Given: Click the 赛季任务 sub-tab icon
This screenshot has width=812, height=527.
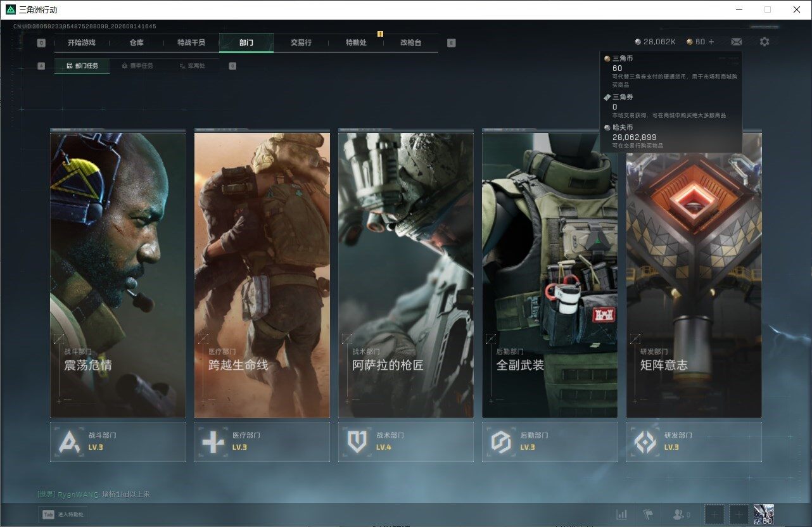Looking at the screenshot, I should (125, 66).
